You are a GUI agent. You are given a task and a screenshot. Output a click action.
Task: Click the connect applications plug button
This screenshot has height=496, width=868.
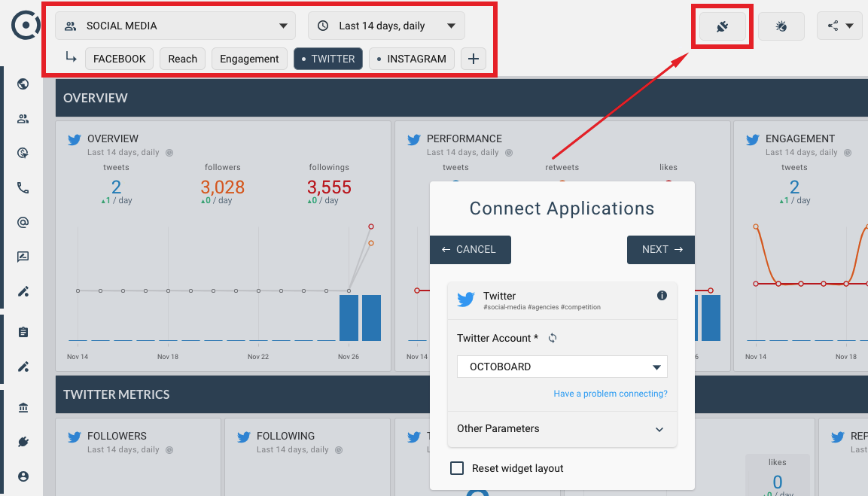723,26
